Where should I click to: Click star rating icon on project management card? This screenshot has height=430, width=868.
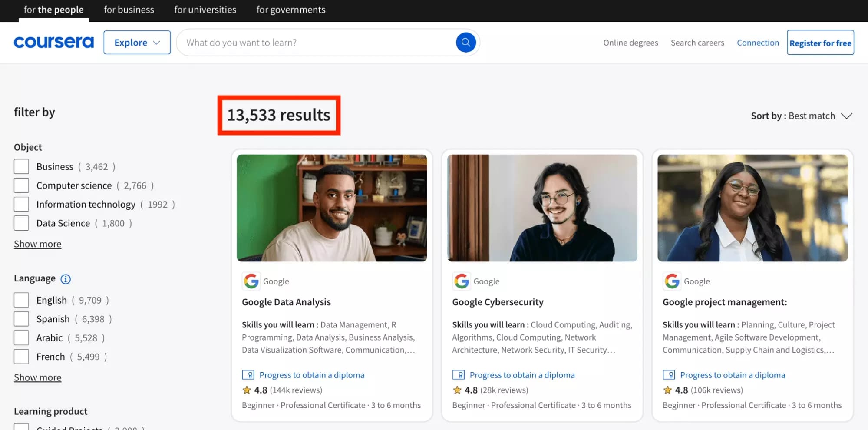pyautogui.click(x=667, y=390)
